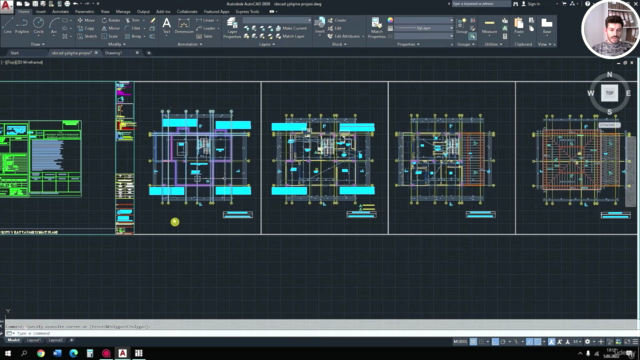Toggle group selection mode in Groups panel
The image size is (640, 360).
click(472, 36)
